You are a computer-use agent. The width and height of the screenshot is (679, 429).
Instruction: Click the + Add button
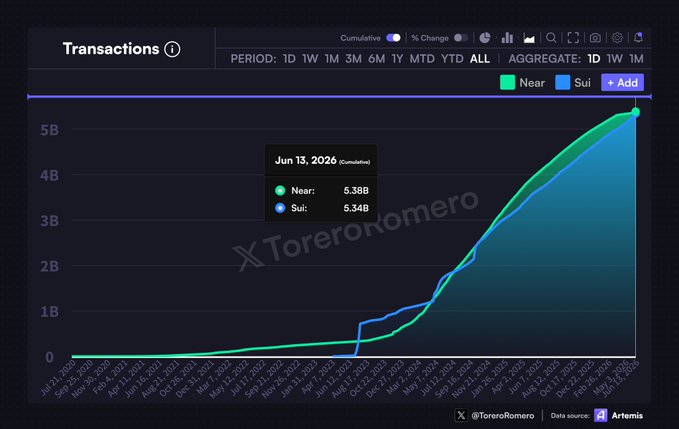point(622,82)
